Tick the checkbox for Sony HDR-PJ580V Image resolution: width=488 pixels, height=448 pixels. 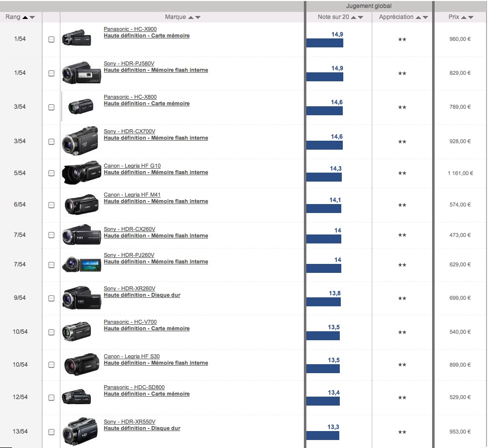51,73
